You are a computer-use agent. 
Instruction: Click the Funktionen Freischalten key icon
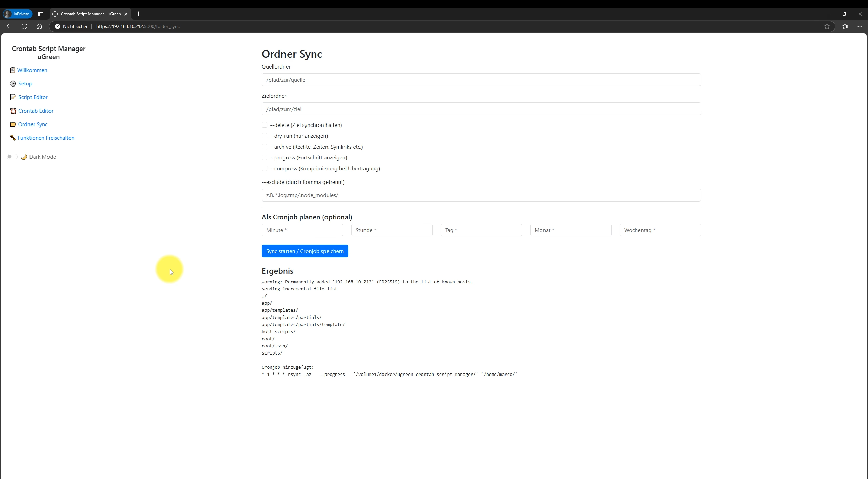pos(13,138)
